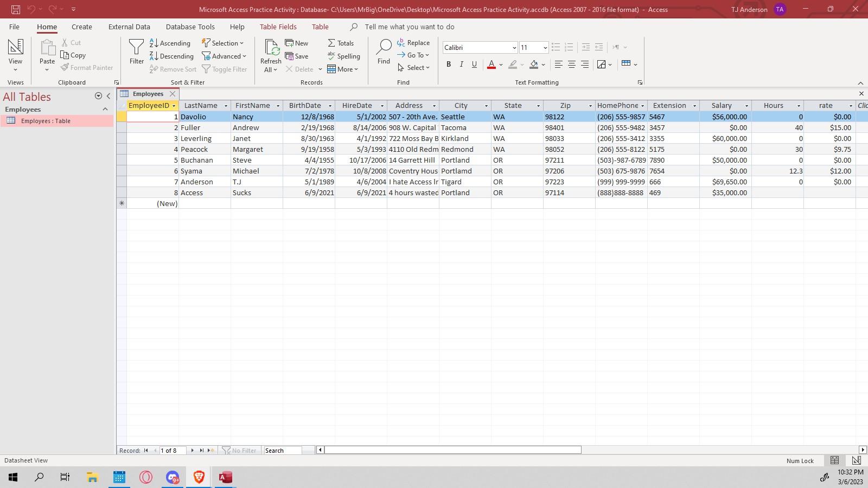Open the Select dropdown in Find group

pos(414,68)
